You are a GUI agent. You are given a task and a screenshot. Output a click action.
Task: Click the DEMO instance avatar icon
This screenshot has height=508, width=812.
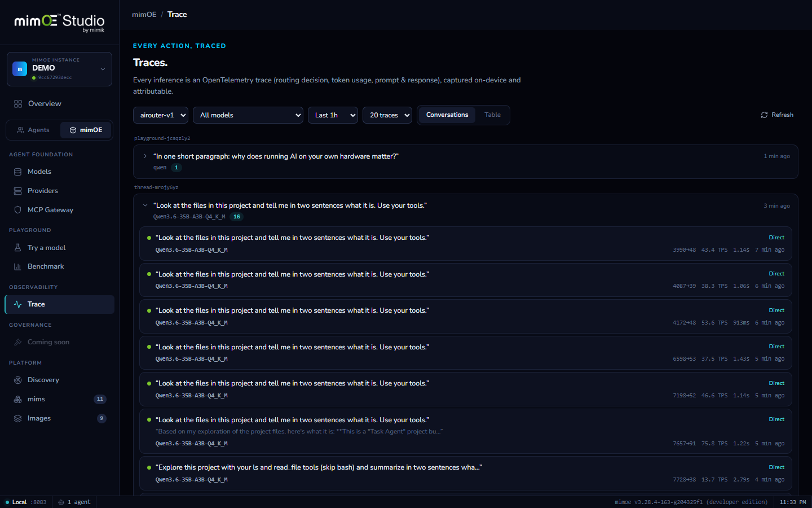(x=20, y=69)
